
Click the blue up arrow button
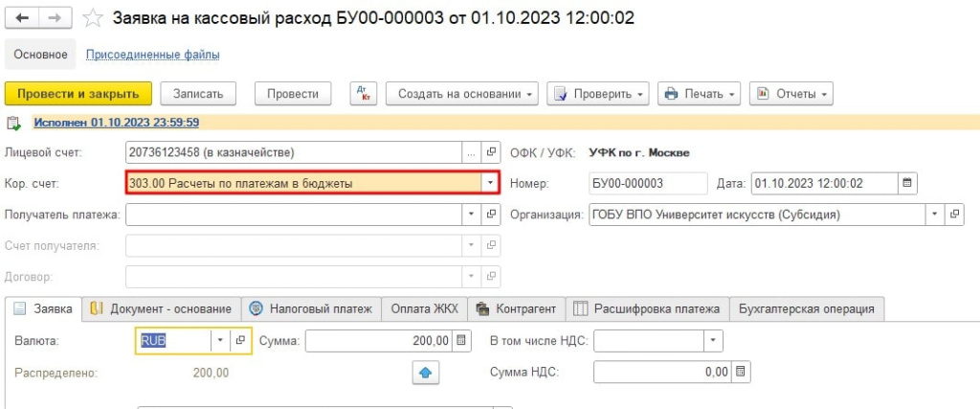pos(426,373)
